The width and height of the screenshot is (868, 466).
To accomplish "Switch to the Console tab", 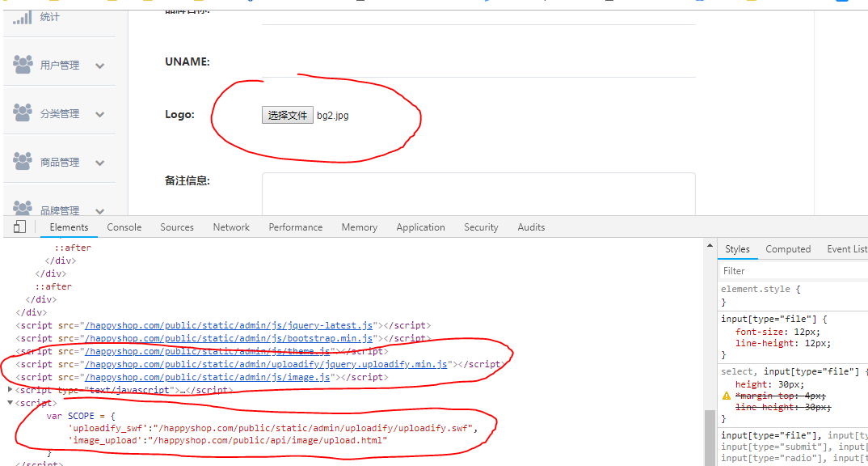I will [x=124, y=227].
